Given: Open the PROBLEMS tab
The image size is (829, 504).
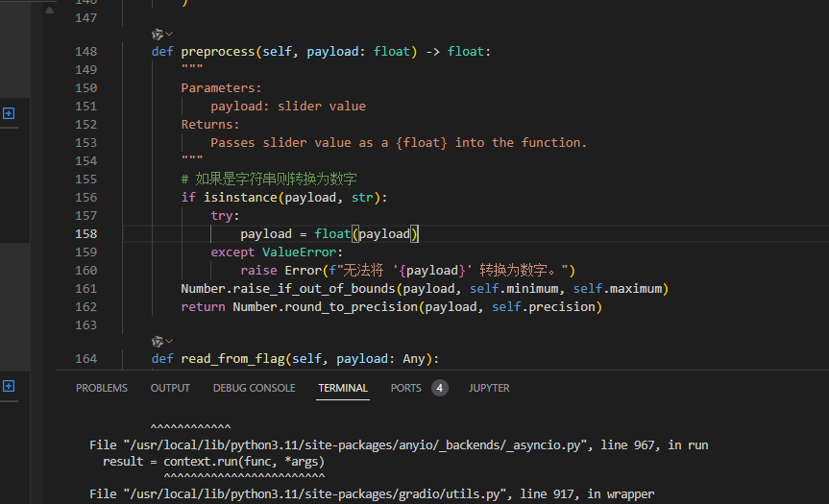Looking at the screenshot, I should [x=102, y=388].
